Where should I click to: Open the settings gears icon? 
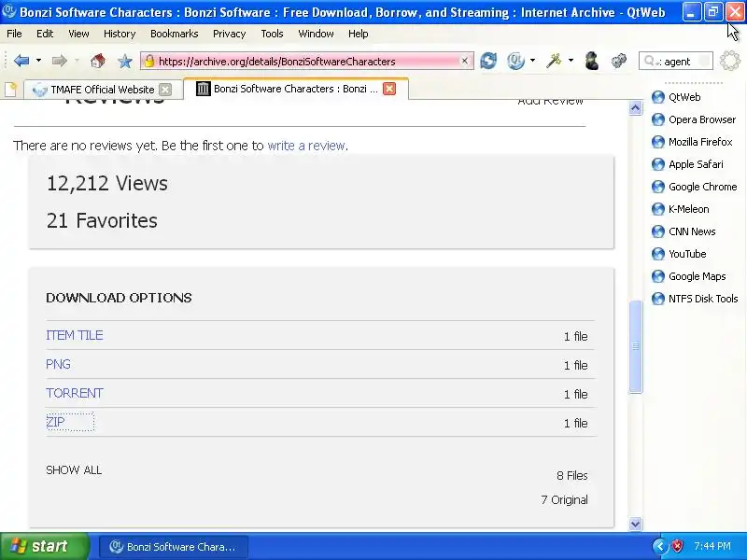pos(618,61)
